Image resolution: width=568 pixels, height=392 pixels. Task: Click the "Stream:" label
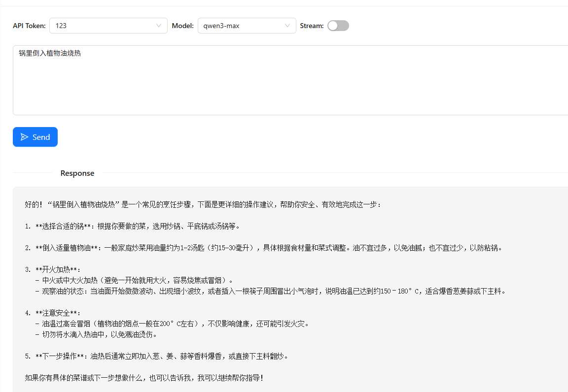point(312,26)
